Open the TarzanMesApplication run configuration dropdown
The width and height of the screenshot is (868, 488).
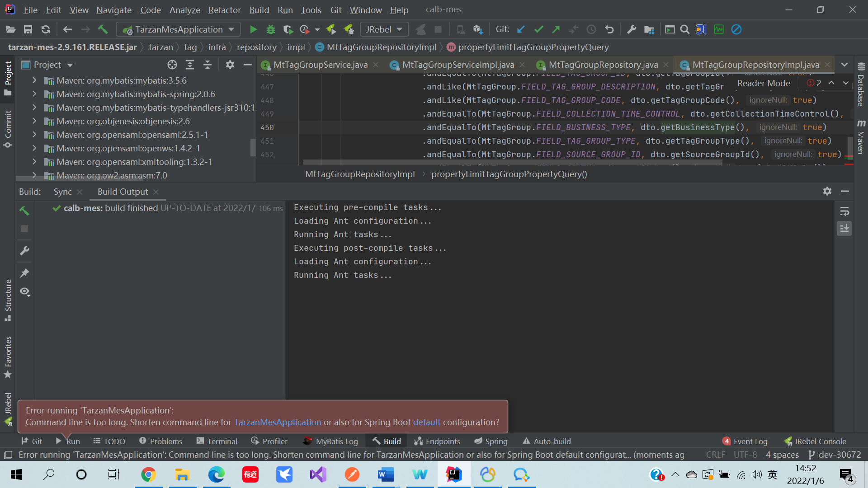click(179, 29)
